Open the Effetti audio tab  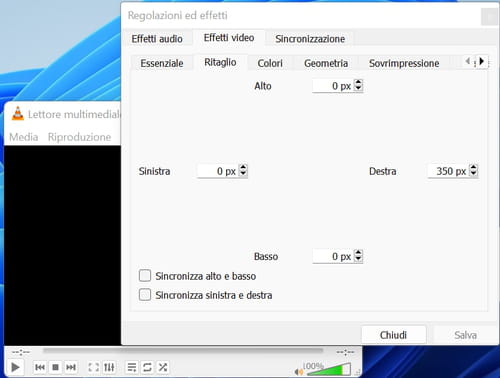pyautogui.click(x=157, y=39)
